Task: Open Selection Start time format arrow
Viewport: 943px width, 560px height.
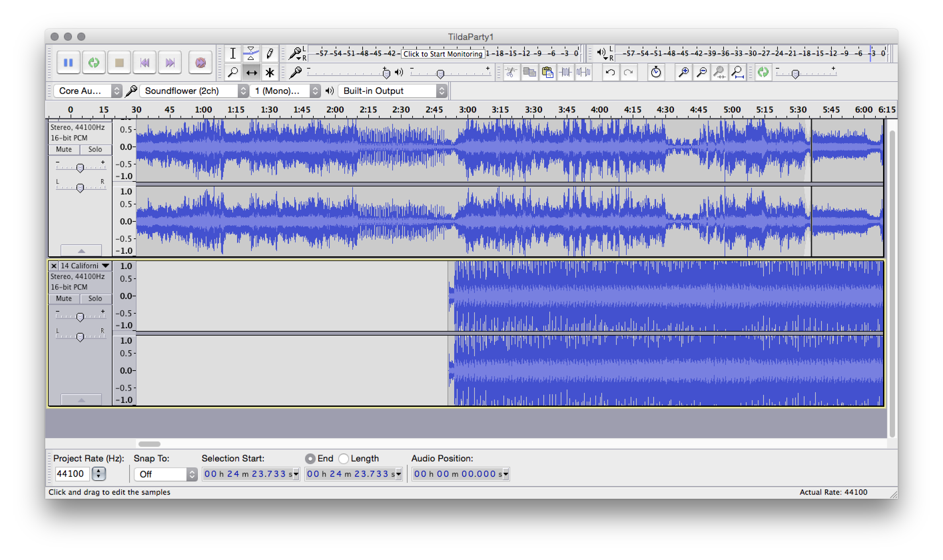Action: click(x=296, y=474)
